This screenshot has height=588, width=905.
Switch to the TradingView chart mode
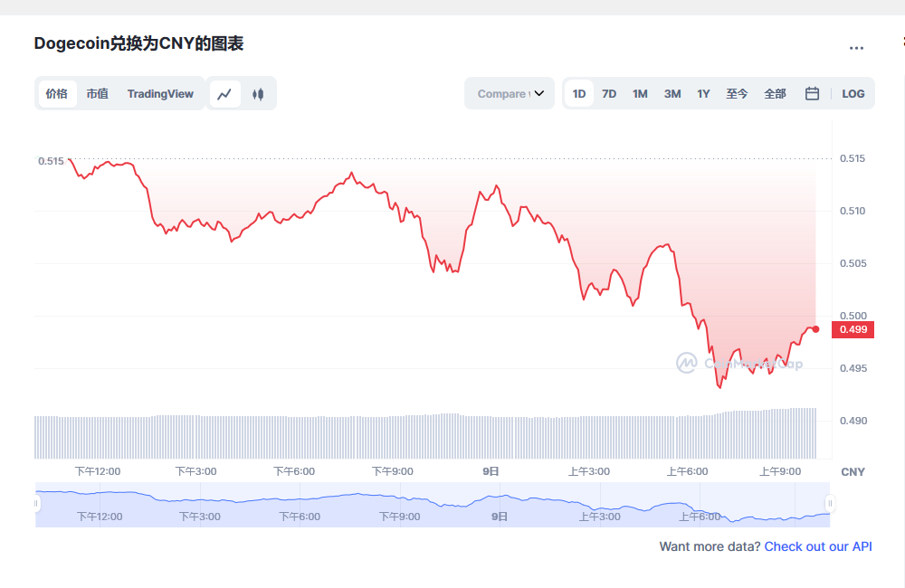click(x=160, y=93)
